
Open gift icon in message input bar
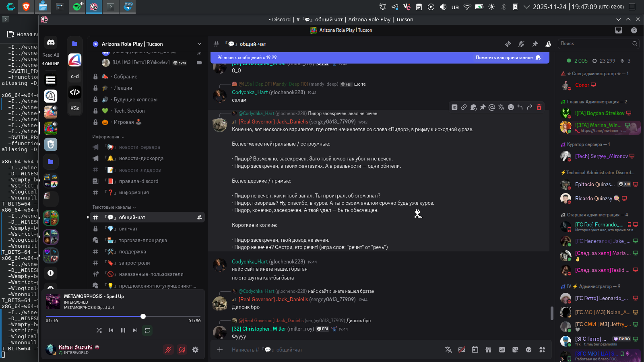click(488, 350)
